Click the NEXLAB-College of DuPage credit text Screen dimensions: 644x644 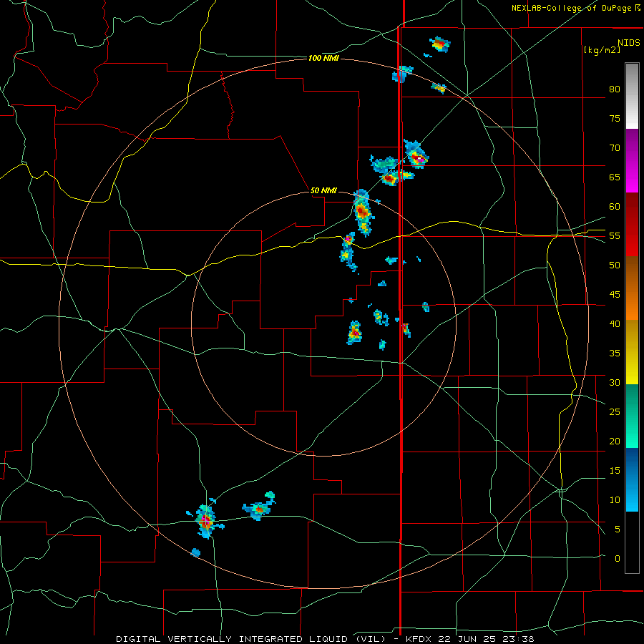[576, 8]
